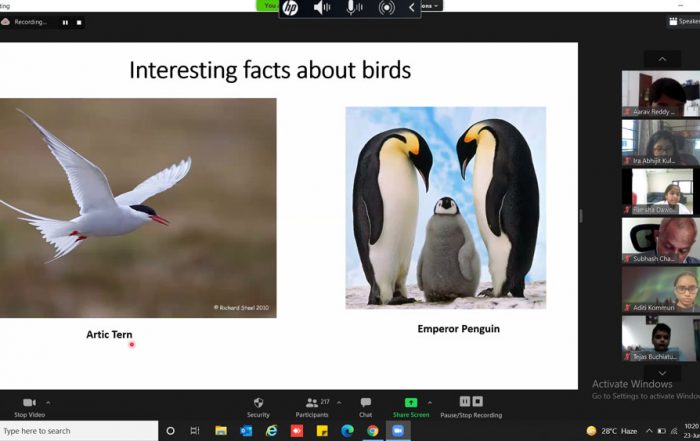
Task: Open Microsoft Edge from the taskbar
Action: [347, 431]
